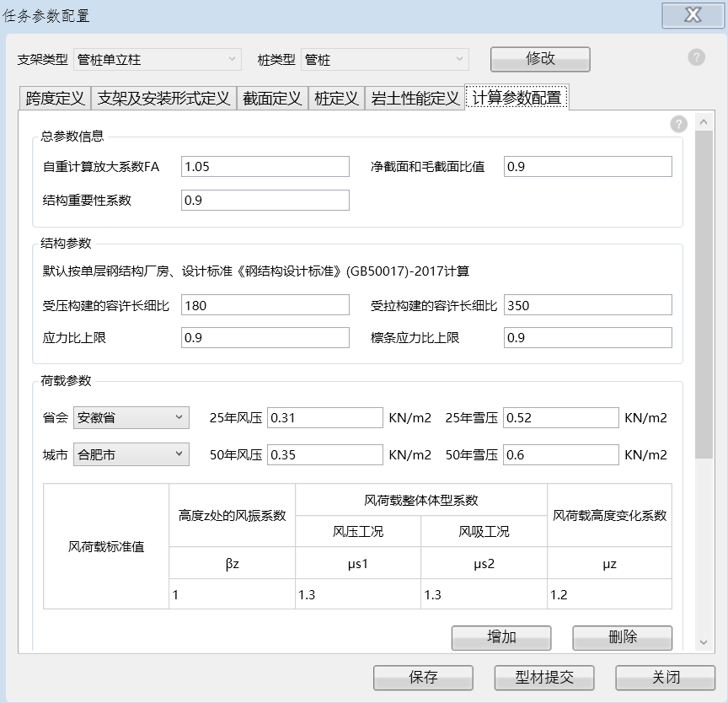
Task: Expand the 城市 city dropdown
Action: click(131, 455)
